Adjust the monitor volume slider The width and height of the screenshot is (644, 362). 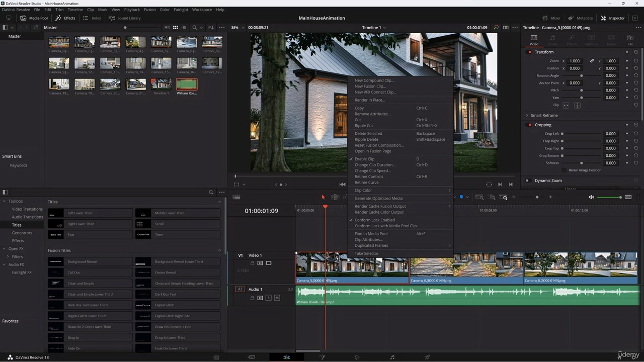pyautogui.click(x=609, y=197)
